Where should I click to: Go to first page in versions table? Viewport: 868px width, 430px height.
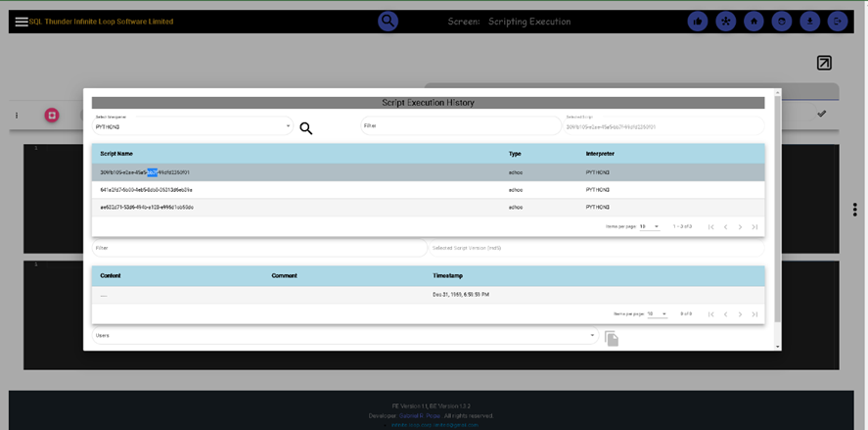coord(711,314)
